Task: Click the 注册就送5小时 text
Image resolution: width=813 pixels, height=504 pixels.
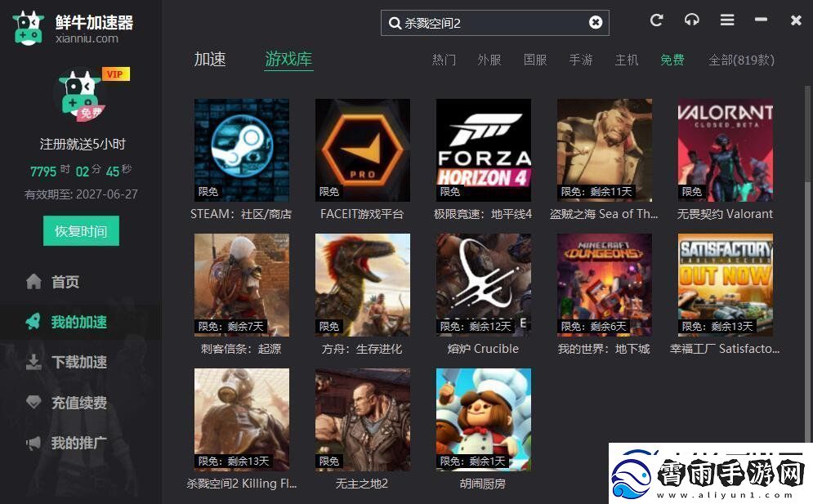Action: 83,144
